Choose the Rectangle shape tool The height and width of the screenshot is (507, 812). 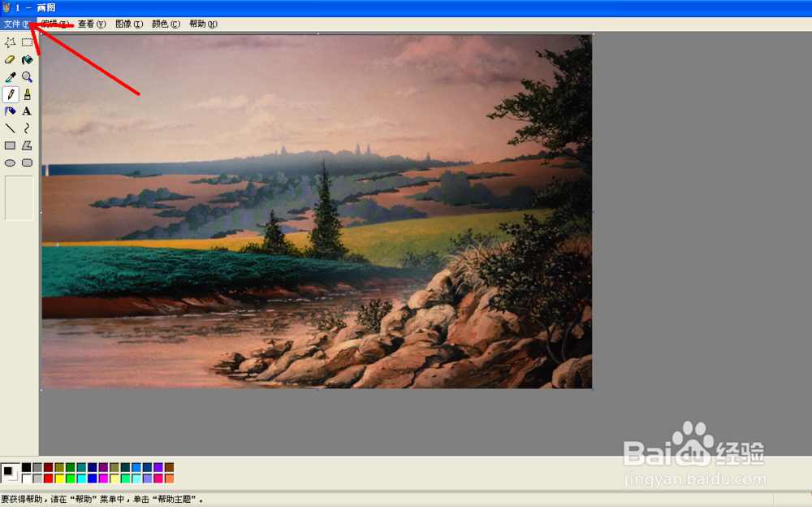click(10, 145)
